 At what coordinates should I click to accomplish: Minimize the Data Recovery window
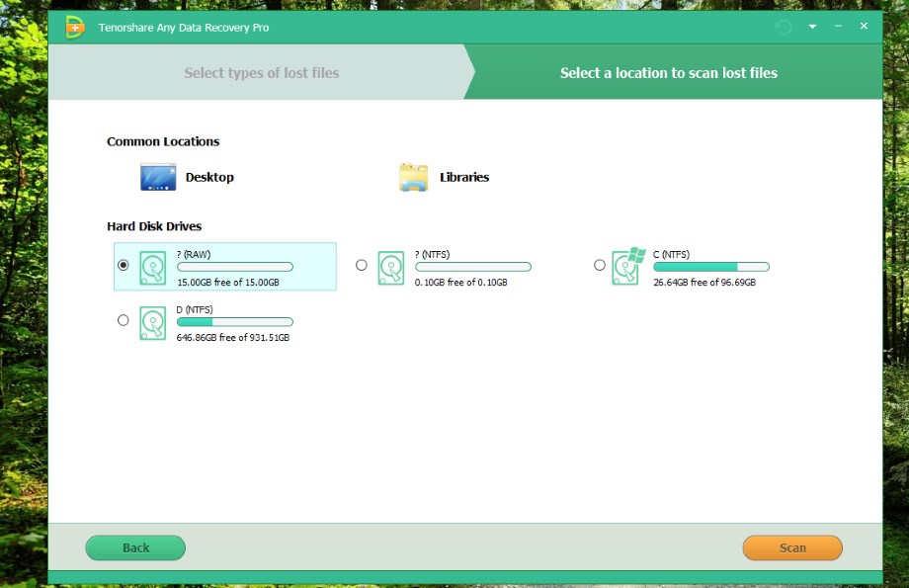pos(838,28)
